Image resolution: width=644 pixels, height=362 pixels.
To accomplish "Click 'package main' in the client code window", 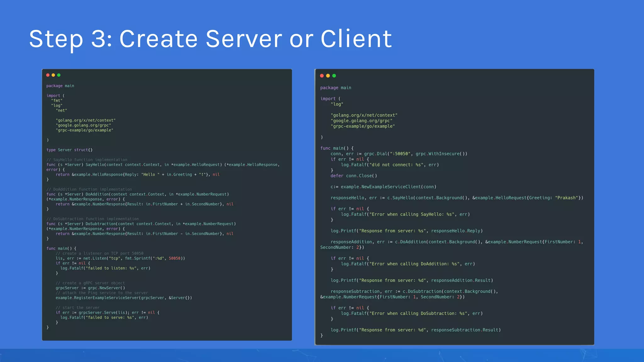I will point(336,88).
